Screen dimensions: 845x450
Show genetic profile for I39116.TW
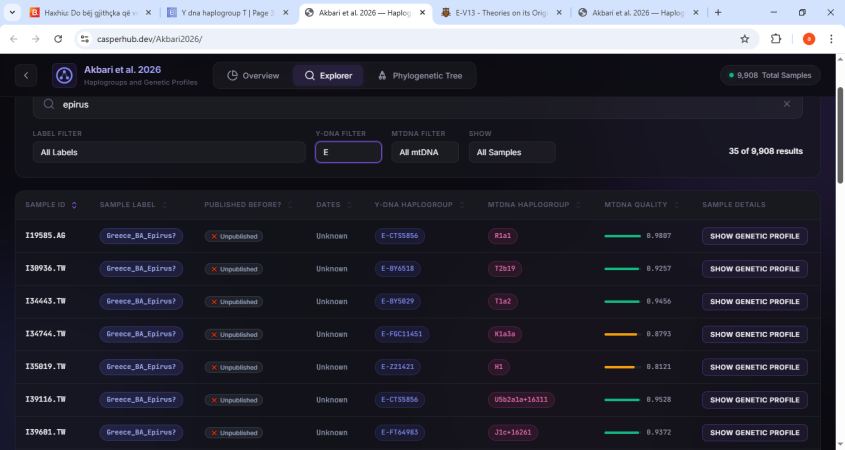[754, 400]
